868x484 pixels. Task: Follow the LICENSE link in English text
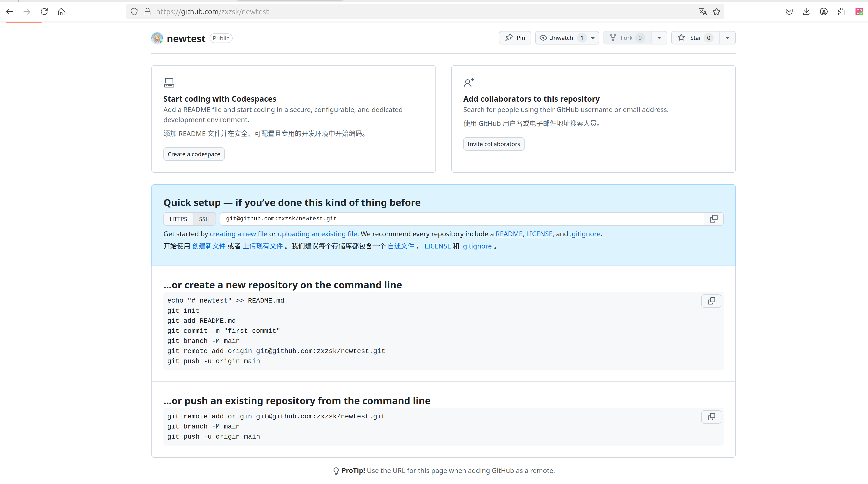539,234
